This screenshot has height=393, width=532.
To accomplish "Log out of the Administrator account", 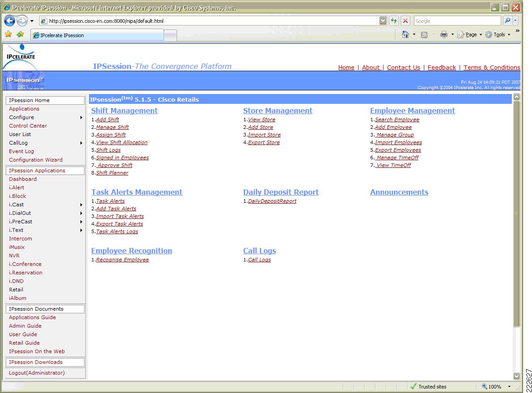I will pos(37,372).
